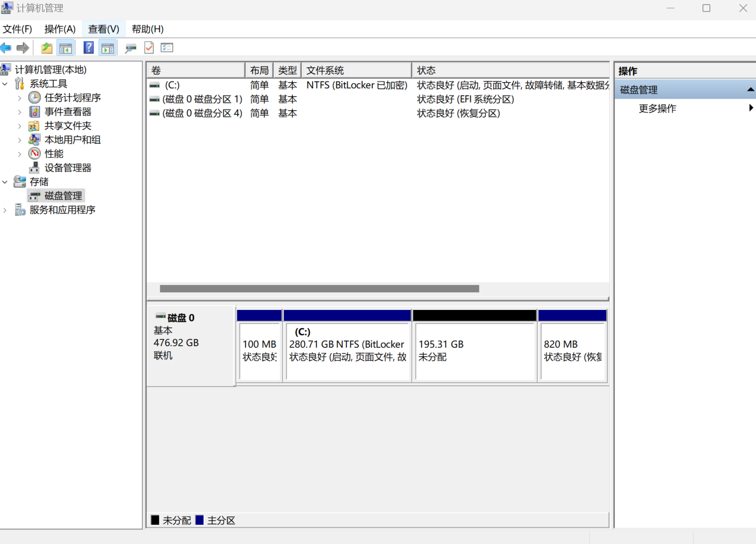Image resolution: width=756 pixels, height=544 pixels.
Task: Maximize the 计算机管理 window
Action: (706, 8)
